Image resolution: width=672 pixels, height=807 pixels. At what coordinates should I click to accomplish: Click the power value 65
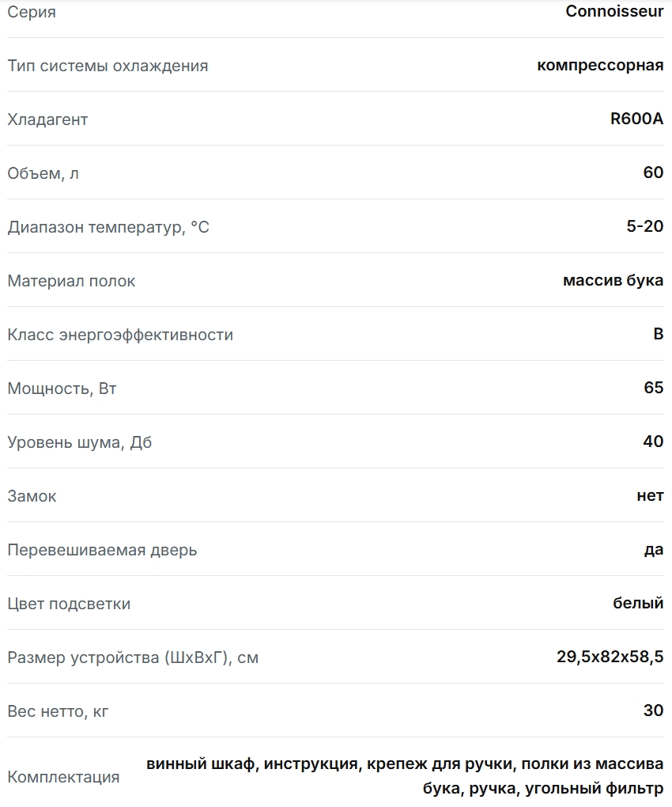[x=653, y=388]
